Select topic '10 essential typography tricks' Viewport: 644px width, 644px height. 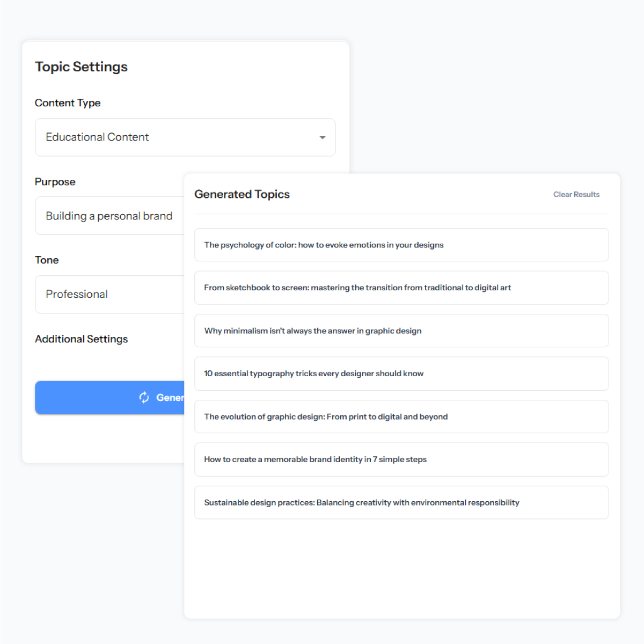point(401,374)
